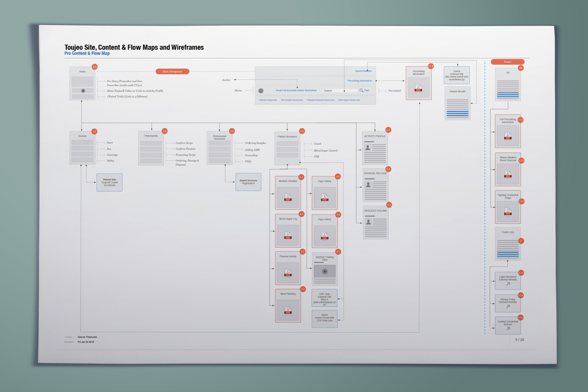Click the 0.0 badge on the Home card

94,67
